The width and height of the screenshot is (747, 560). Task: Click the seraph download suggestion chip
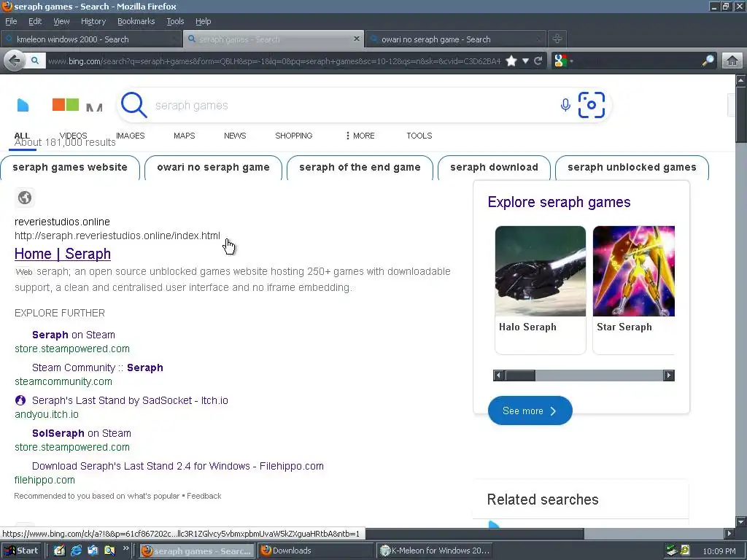[x=494, y=167]
